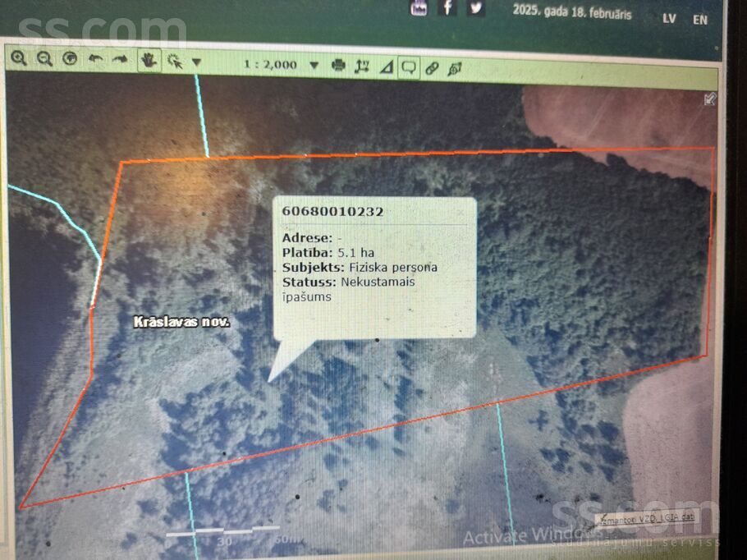The height and width of the screenshot is (560, 747).
Task: Close the 60680010232 parcel info popup
Action: coord(461,212)
